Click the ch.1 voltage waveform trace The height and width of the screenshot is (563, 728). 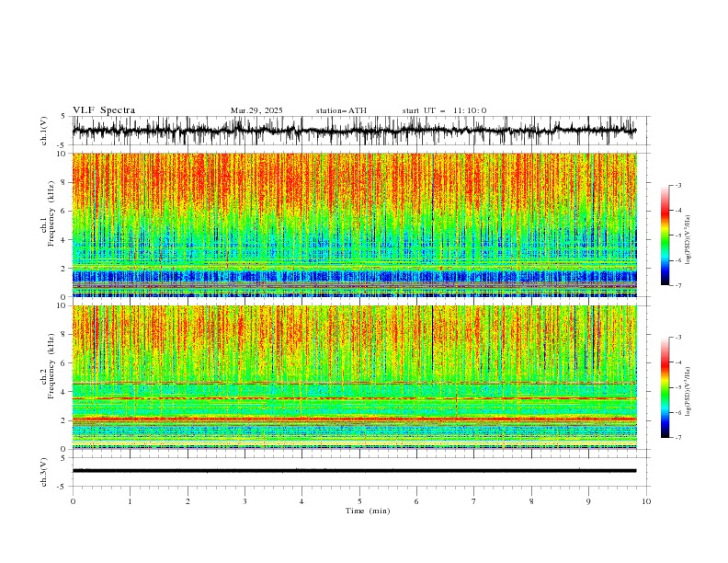click(354, 131)
